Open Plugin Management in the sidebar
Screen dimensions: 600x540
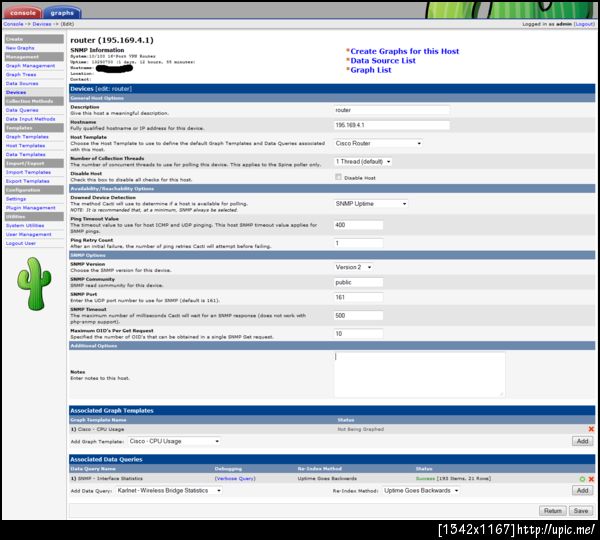coord(31,207)
